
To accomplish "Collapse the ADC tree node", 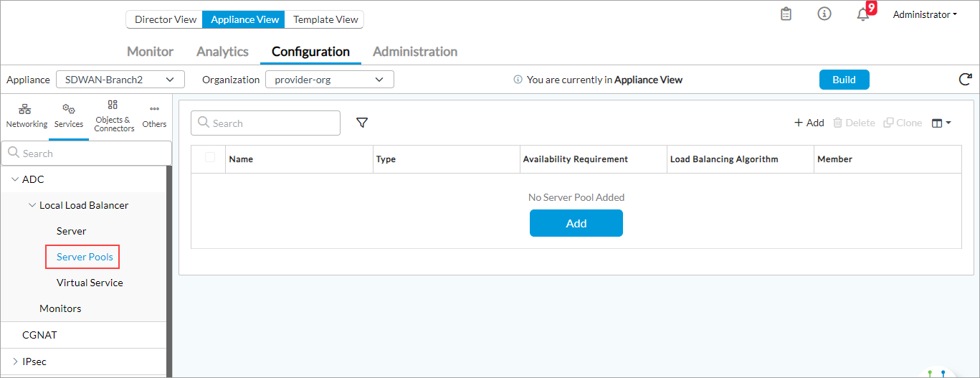I will (x=15, y=179).
